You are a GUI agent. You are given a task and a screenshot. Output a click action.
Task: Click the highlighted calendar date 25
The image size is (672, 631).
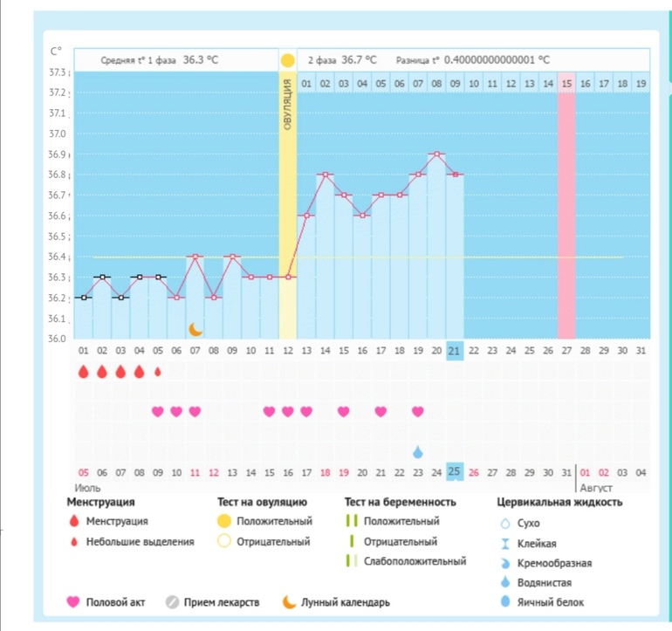click(455, 472)
